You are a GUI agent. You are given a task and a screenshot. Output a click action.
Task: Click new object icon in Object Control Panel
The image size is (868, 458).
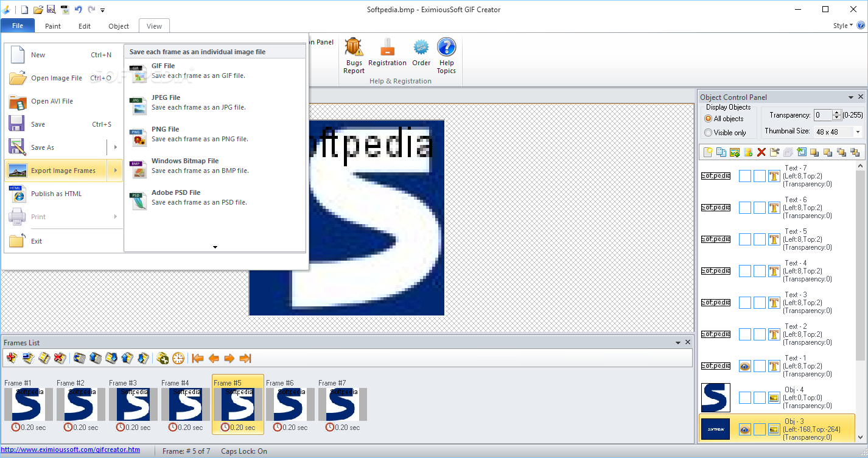click(707, 152)
